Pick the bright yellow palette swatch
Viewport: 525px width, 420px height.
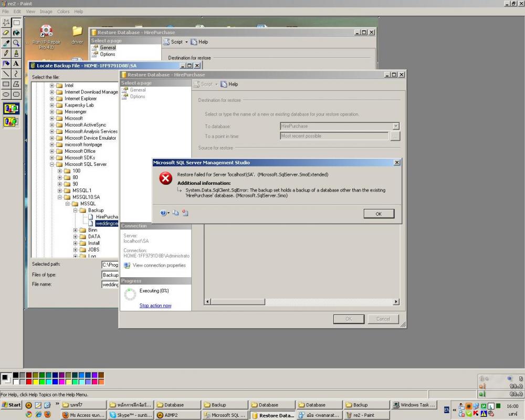(36, 382)
